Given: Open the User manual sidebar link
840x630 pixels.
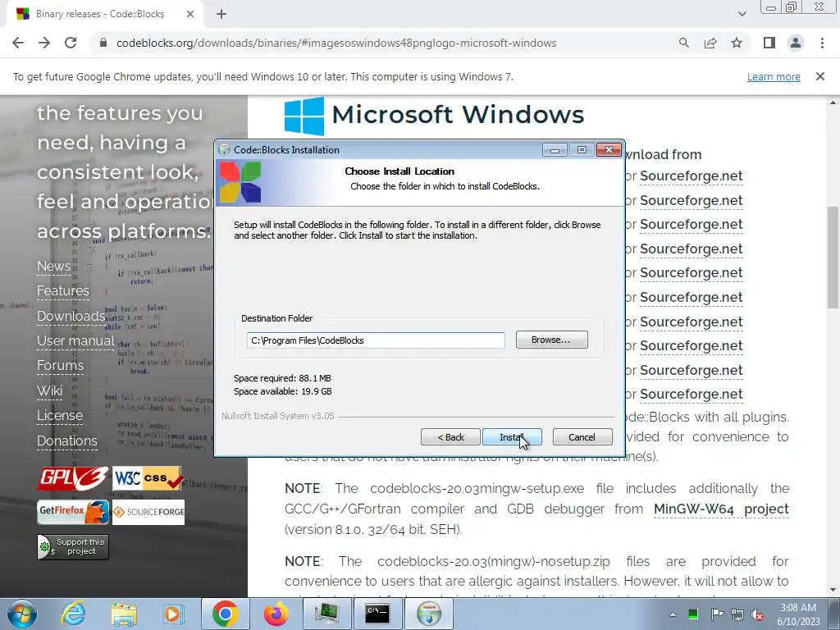Looking at the screenshot, I should (75, 340).
